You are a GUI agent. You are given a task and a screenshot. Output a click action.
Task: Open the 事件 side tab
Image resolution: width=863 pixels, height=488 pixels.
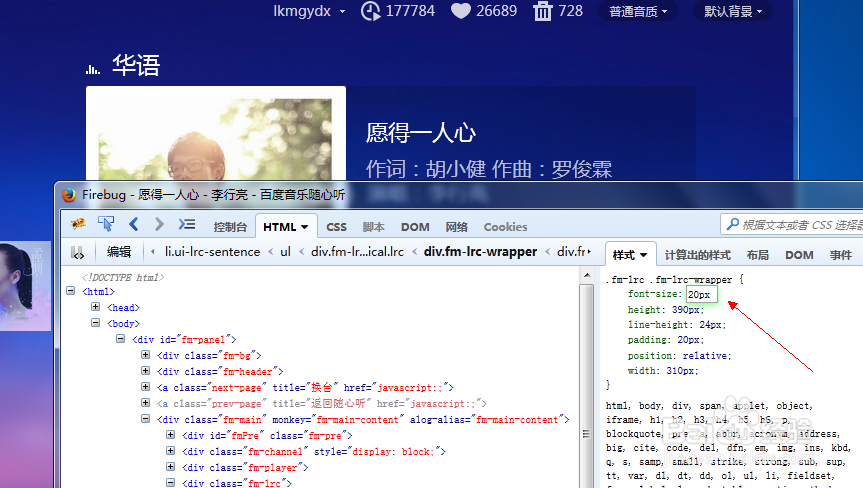tap(840, 255)
